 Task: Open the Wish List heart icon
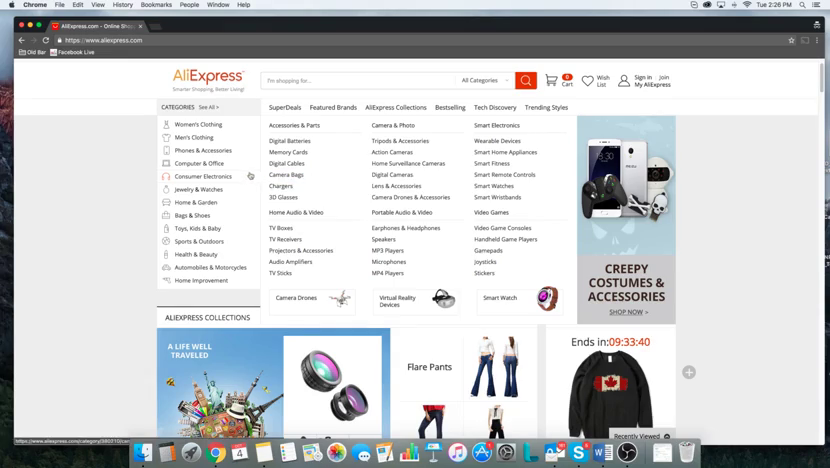click(588, 81)
